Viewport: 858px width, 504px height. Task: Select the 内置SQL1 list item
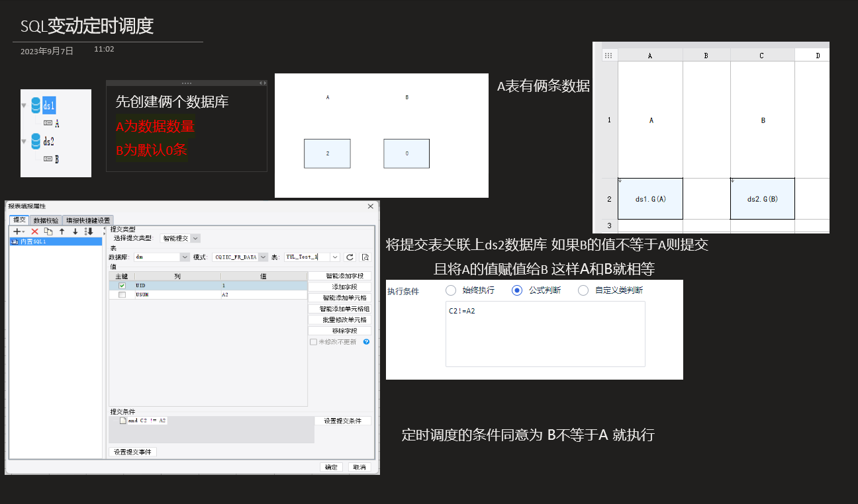56,241
